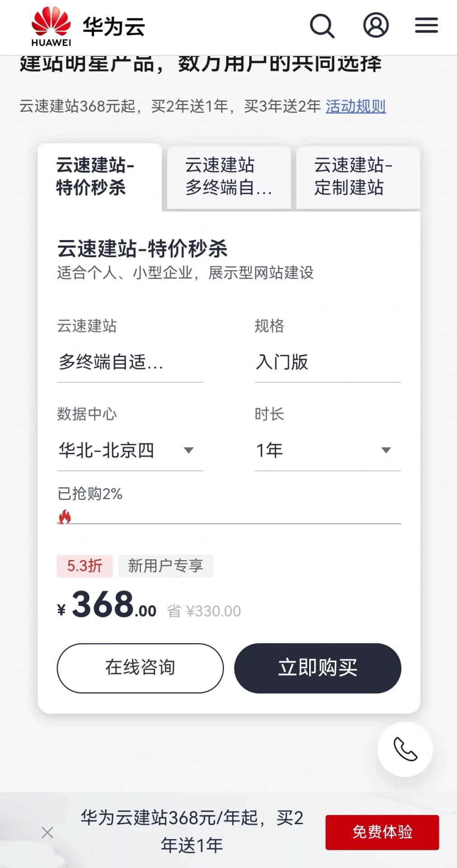
Task: Click the 5.3折 discount tag
Action: 85,566
